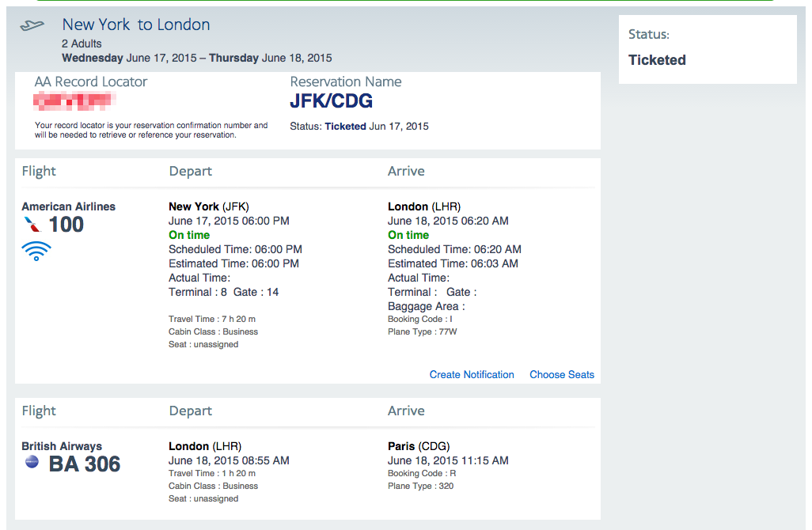Open the Choose Seats link
Screen dimensions: 812x530
click(x=562, y=375)
